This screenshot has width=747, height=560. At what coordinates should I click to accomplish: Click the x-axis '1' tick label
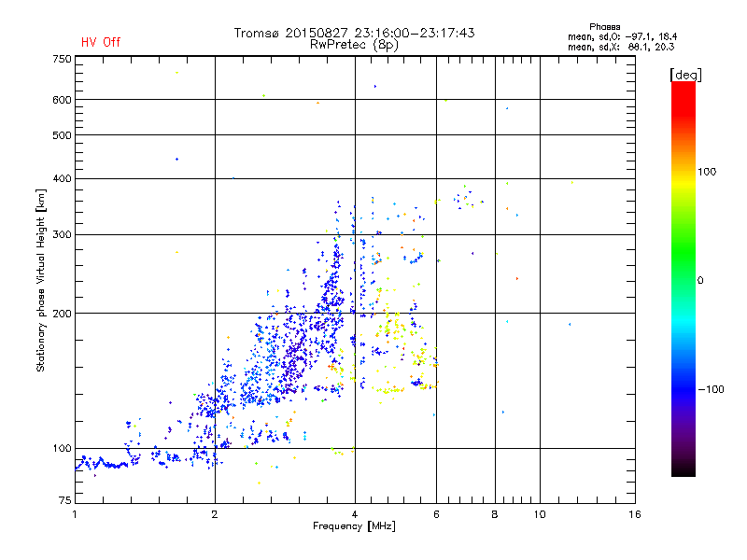point(75,514)
